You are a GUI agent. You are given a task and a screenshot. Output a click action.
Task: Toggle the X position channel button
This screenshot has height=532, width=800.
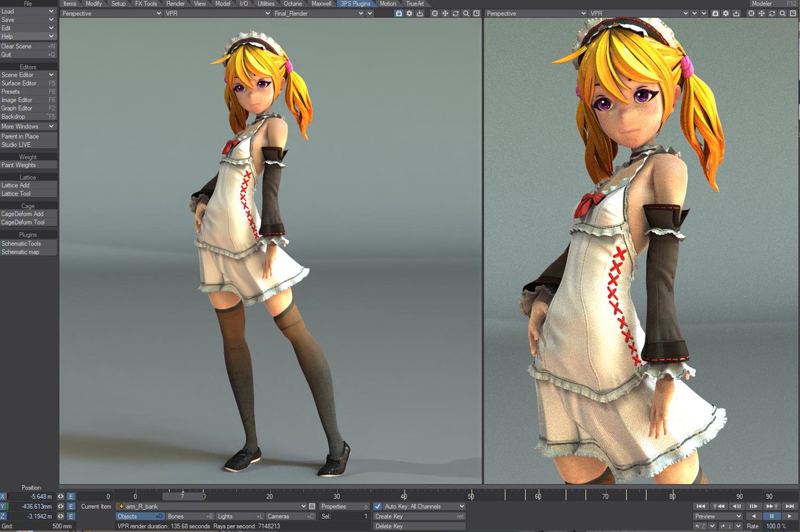(x=3, y=497)
